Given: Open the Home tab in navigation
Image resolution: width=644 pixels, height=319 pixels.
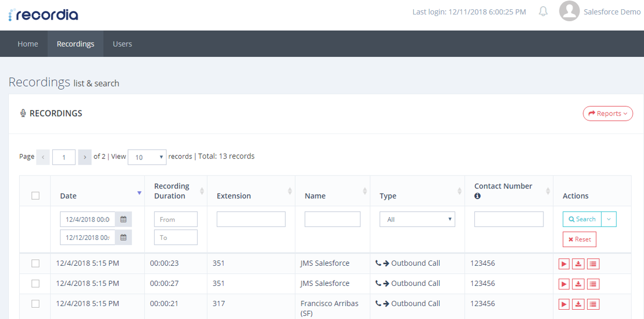Looking at the screenshot, I should 28,44.
